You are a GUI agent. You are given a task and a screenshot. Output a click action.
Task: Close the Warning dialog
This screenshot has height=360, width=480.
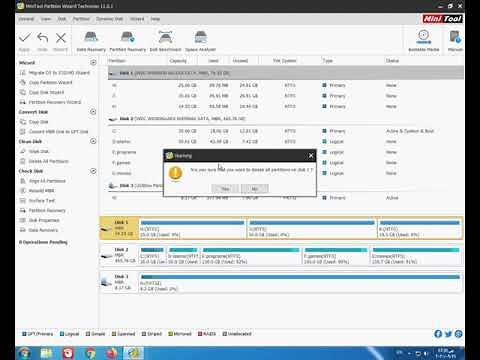click(x=311, y=156)
